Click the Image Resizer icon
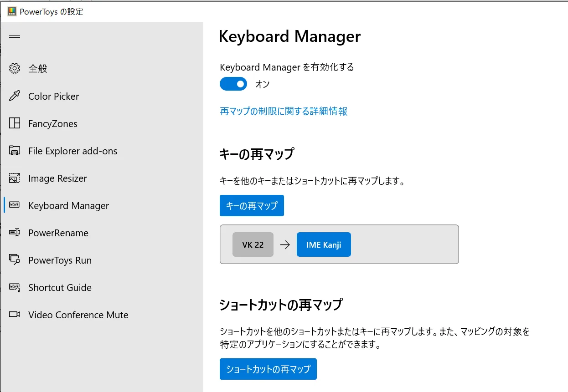This screenshot has width=568, height=392. pyautogui.click(x=15, y=178)
